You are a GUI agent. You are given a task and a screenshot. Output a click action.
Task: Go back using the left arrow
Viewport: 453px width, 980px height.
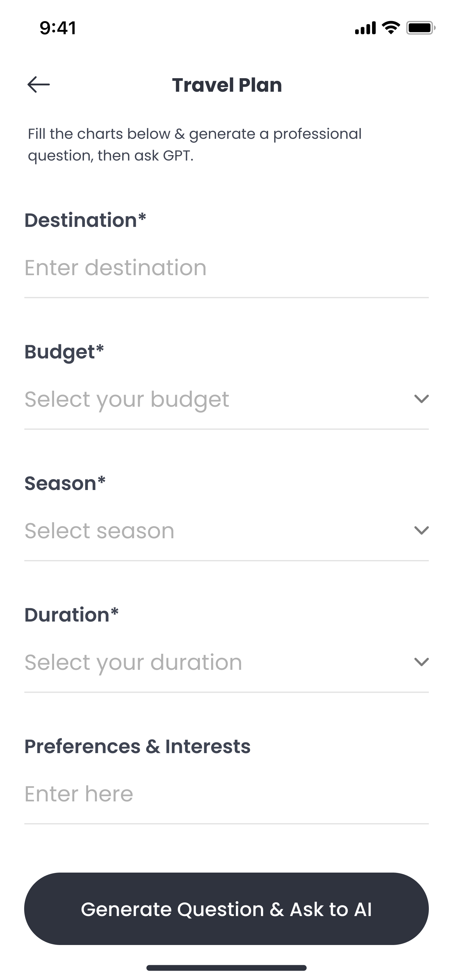point(38,84)
